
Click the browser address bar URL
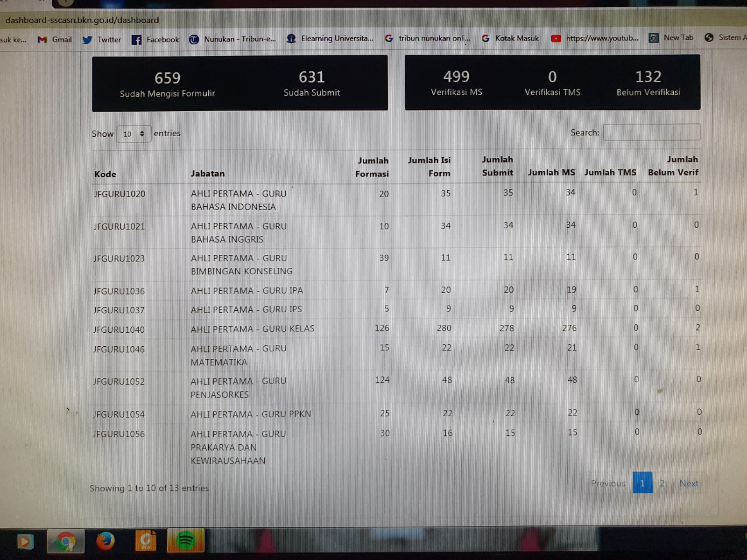82,20
